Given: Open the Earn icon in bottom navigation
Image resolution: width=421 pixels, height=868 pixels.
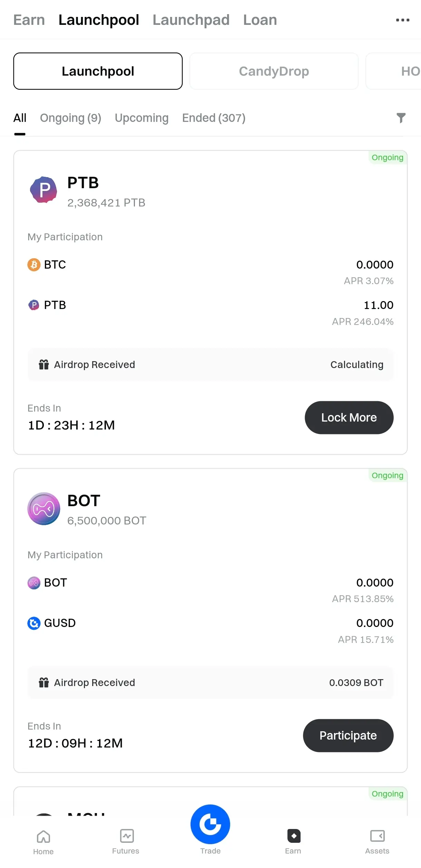Looking at the screenshot, I should (x=294, y=836).
